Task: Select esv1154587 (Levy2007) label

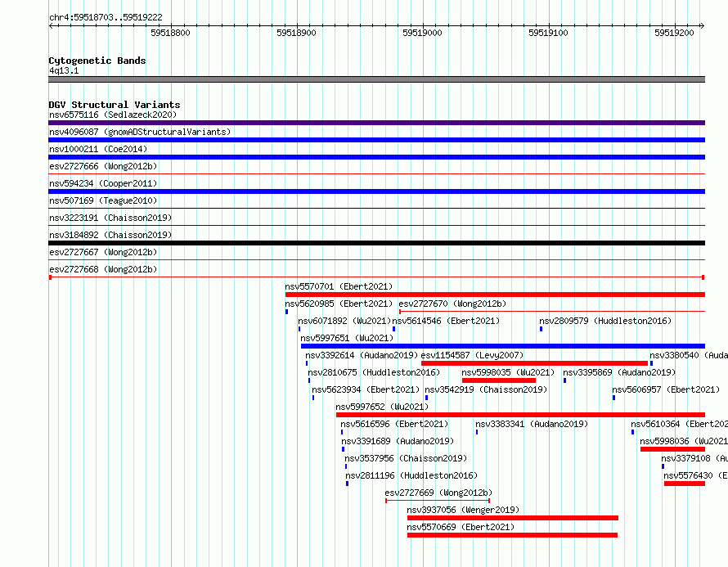Action: [472, 355]
